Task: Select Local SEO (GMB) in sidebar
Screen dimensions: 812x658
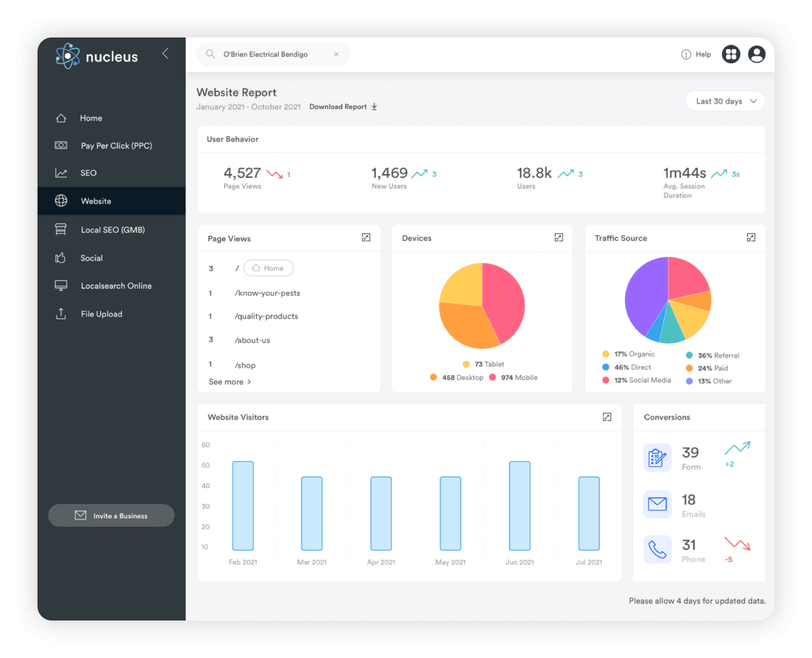Action: [112, 229]
